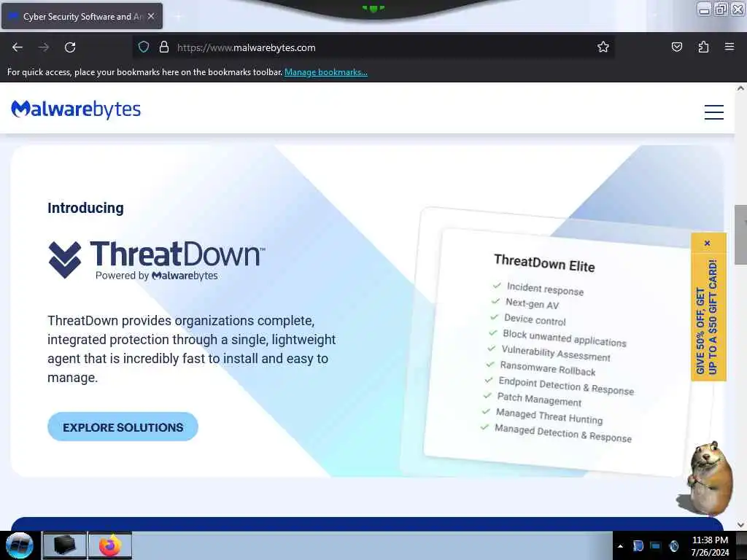Minimize the Firefox window
The image size is (747, 560).
[704, 9]
